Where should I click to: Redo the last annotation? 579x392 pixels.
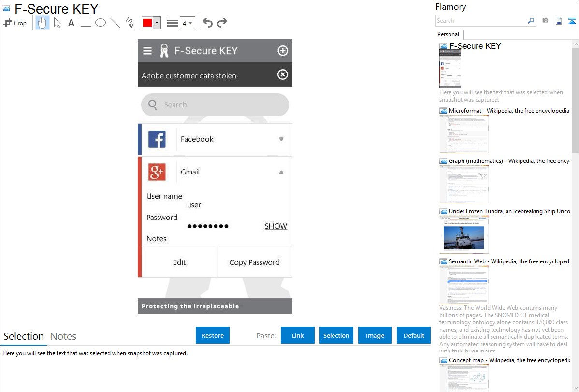click(222, 23)
